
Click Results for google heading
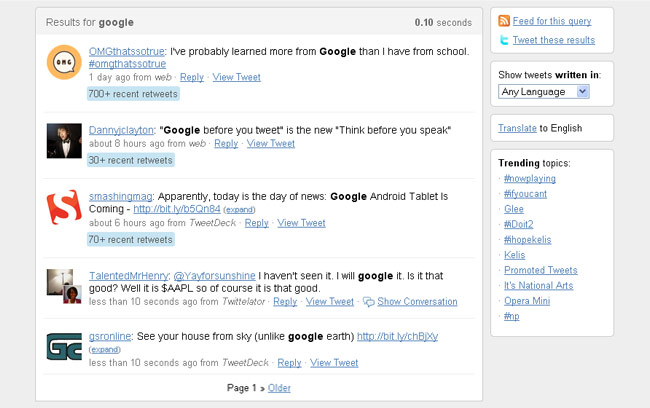coord(90,22)
